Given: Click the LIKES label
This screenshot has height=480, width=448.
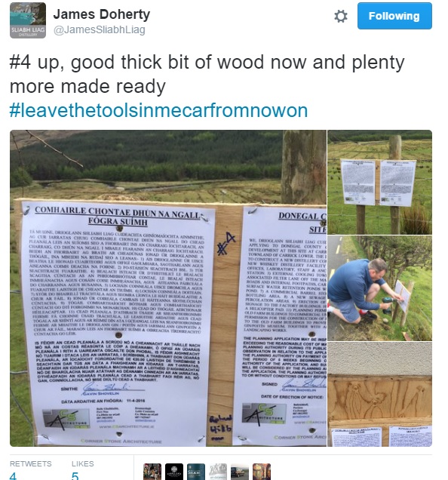Looking at the screenshot, I should (x=83, y=464).
